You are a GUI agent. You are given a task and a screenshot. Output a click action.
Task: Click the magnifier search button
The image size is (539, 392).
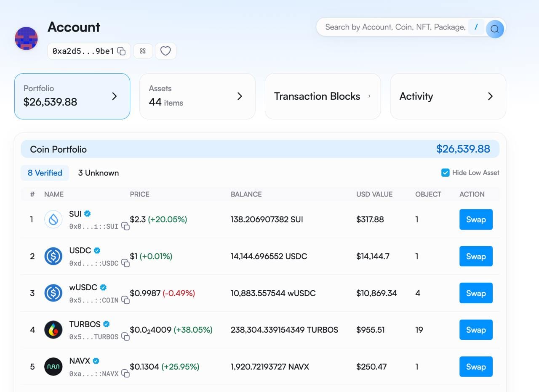tap(495, 29)
